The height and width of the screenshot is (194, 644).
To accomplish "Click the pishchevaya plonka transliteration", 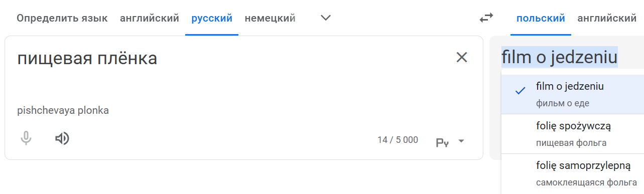I will (63, 110).
